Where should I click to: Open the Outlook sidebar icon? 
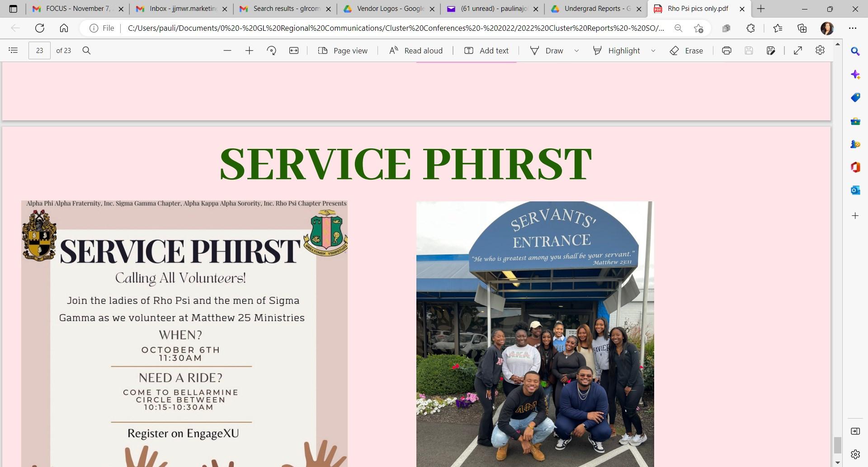tap(855, 191)
